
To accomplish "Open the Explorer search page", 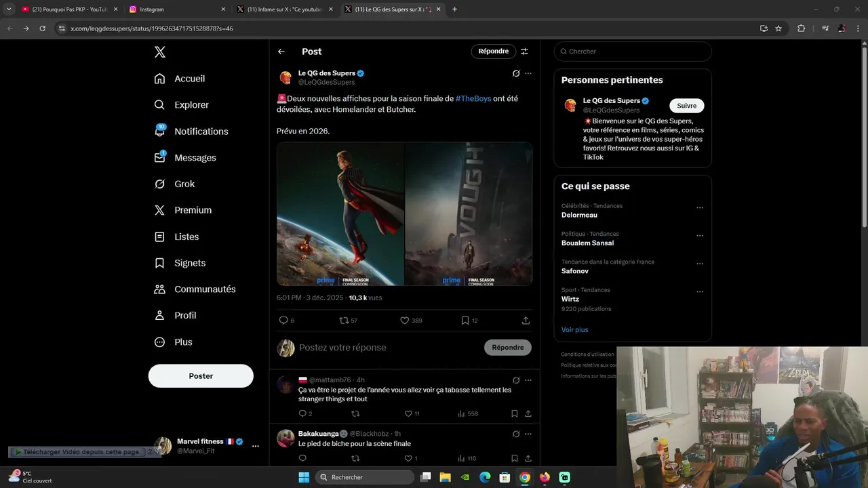I will (x=182, y=105).
